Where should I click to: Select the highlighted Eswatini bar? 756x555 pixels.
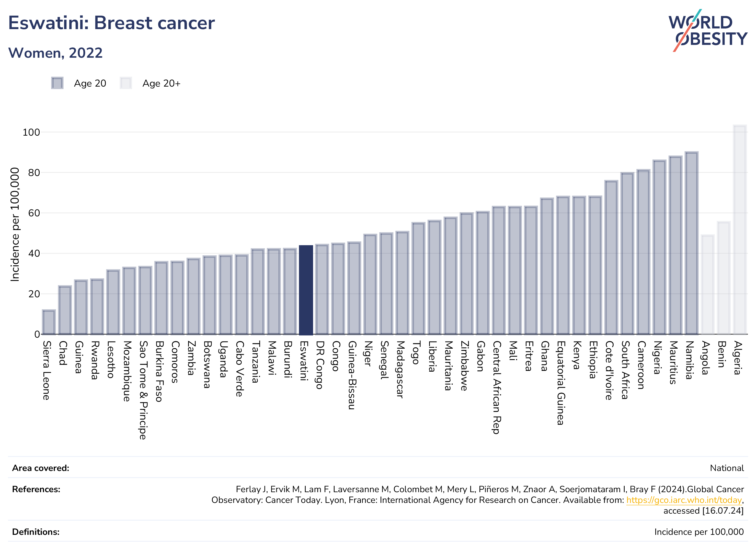coord(306,290)
